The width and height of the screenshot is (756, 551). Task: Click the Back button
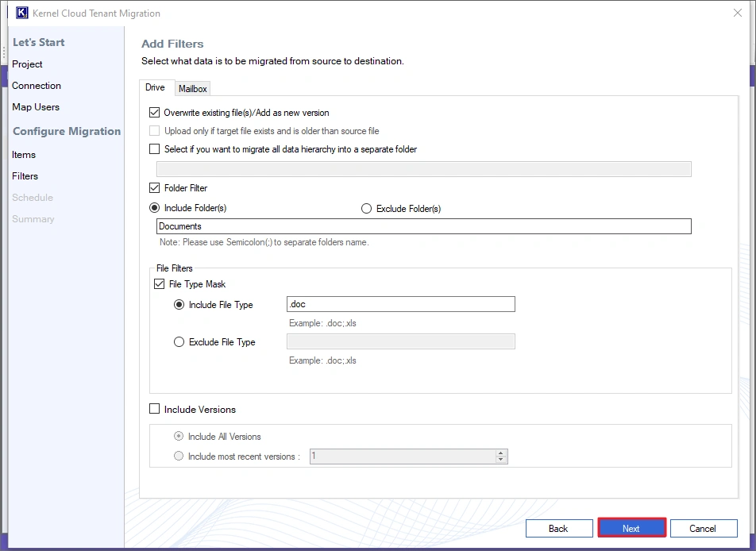(x=559, y=528)
